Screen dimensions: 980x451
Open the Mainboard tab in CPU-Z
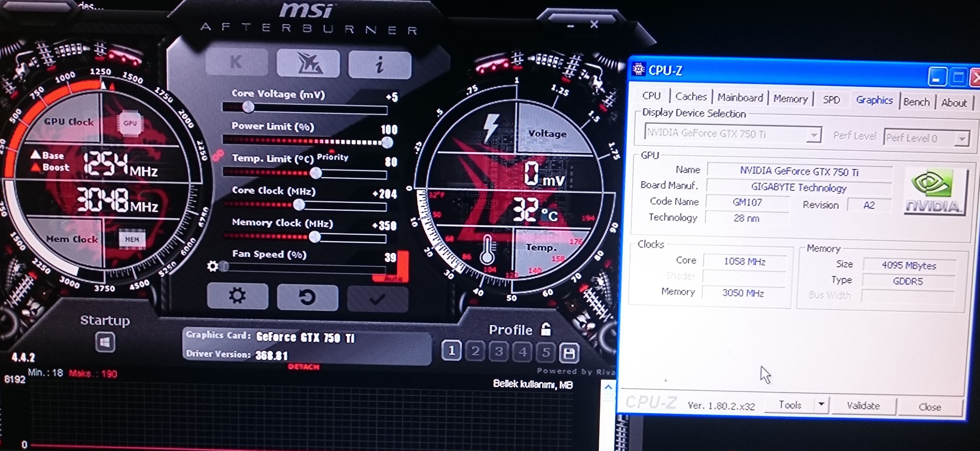tap(740, 97)
